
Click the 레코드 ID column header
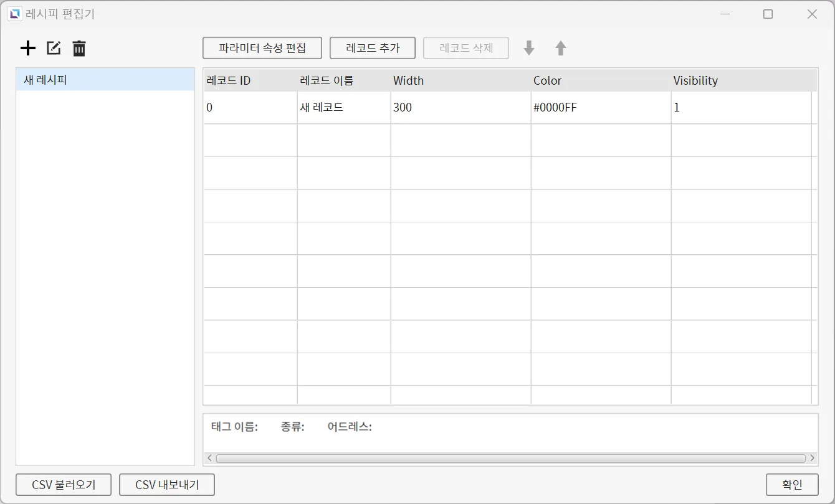point(250,80)
